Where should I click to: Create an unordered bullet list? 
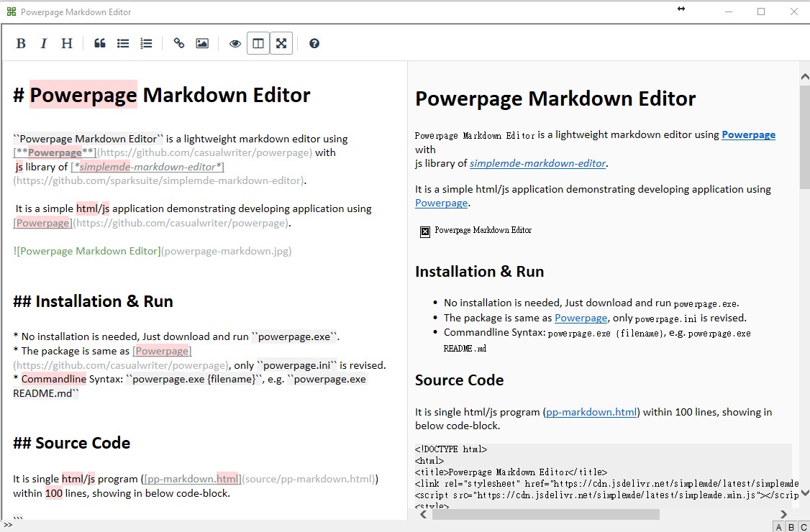(123, 43)
